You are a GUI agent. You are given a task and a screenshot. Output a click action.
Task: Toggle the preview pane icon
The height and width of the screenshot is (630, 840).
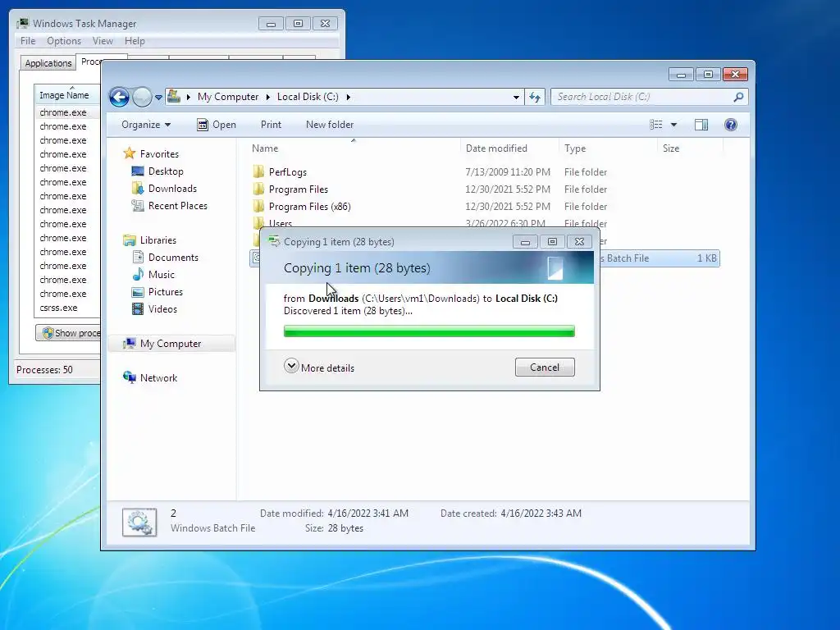click(x=701, y=125)
